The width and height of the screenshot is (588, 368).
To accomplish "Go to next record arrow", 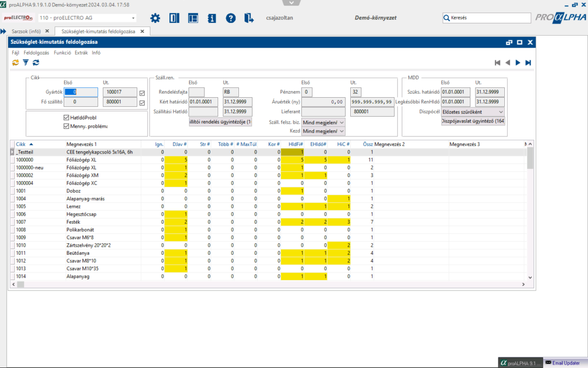I will pyautogui.click(x=518, y=63).
